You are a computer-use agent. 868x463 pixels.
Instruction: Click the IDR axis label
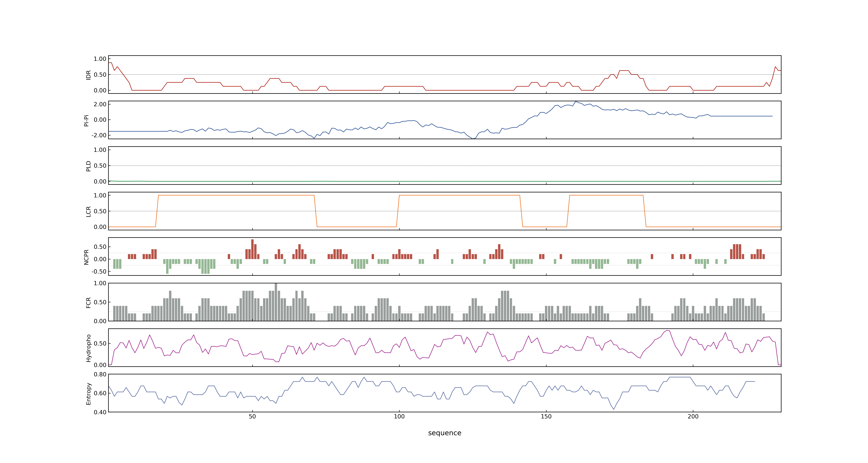pos(88,75)
